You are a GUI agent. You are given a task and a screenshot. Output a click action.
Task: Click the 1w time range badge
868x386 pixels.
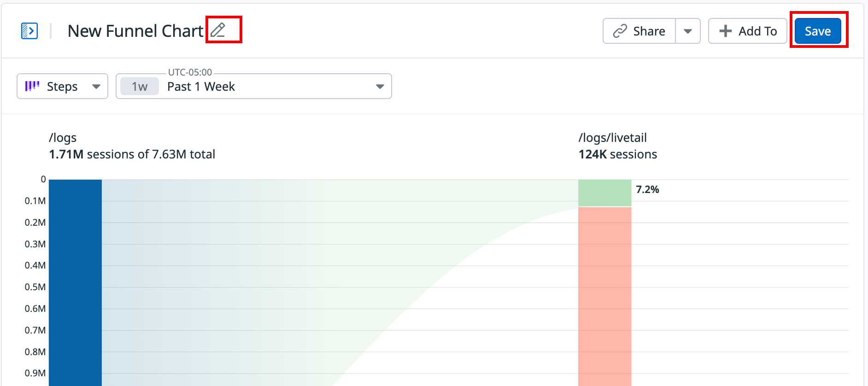pyautogui.click(x=140, y=86)
